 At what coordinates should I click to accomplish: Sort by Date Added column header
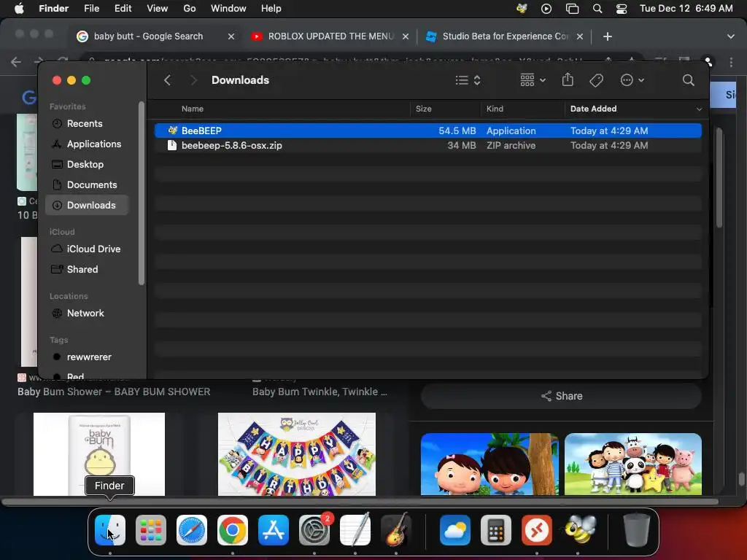pos(593,109)
